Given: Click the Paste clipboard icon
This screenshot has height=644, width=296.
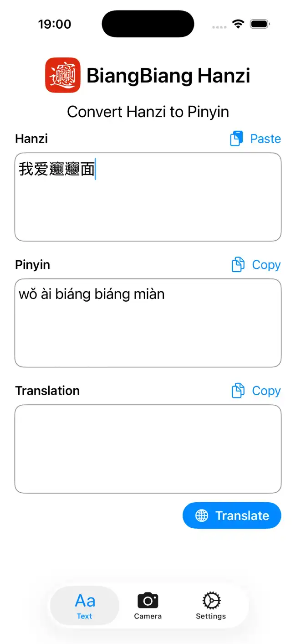Looking at the screenshot, I should [236, 139].
